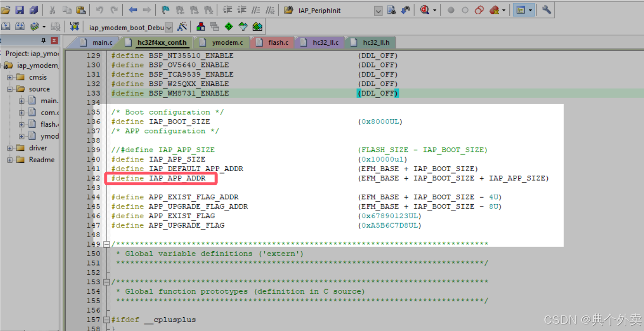This screenshot has height=331, width=644.
Task: Switch to the hc32_ll.h tab
Action: [x=371, y=42]
